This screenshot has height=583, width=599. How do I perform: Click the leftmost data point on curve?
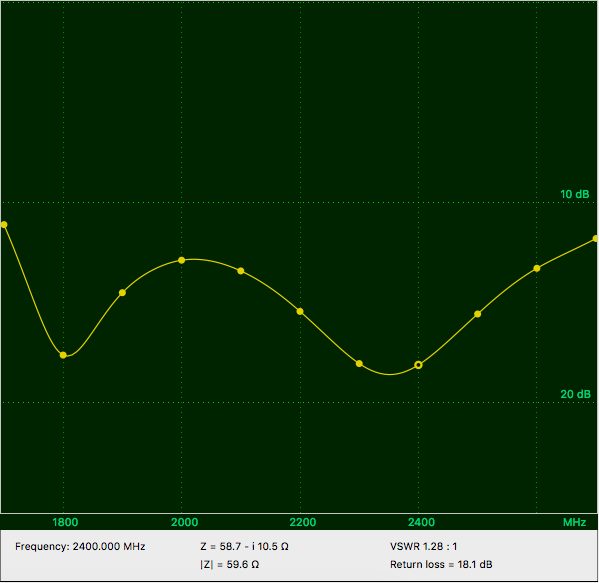click(x=4, y=225)
